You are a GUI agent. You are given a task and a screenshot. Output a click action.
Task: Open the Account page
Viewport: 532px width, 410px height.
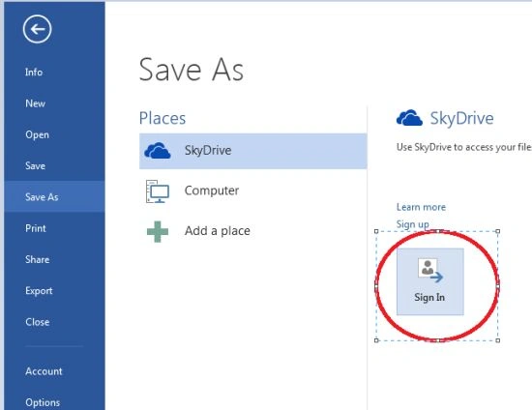click(44, 371)
